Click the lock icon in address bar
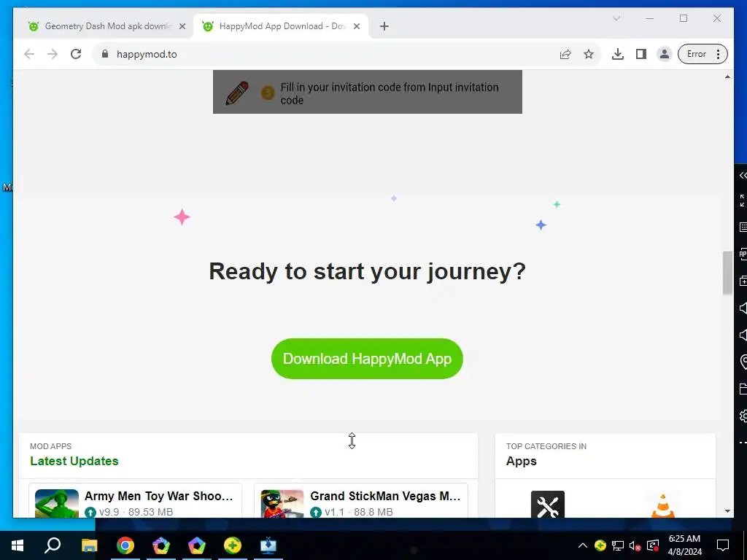The height and width of the screenshot is (560, 747). tap(105, 54)
